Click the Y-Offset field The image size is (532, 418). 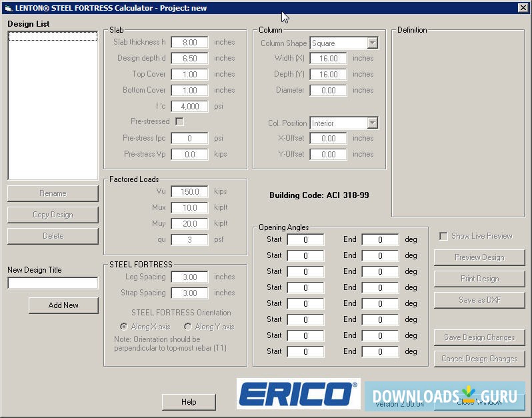pos(328,155)
